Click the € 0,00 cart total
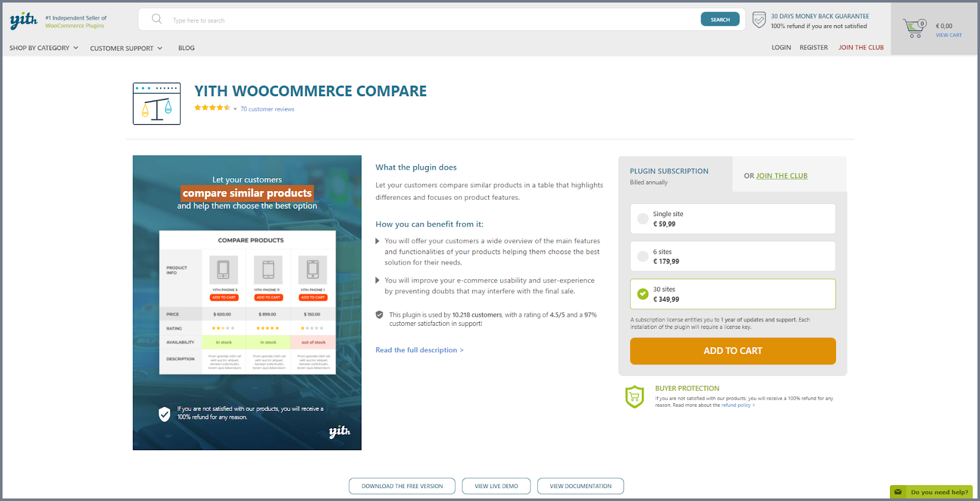This screenshot has height=501, width=980. (944, 26)
